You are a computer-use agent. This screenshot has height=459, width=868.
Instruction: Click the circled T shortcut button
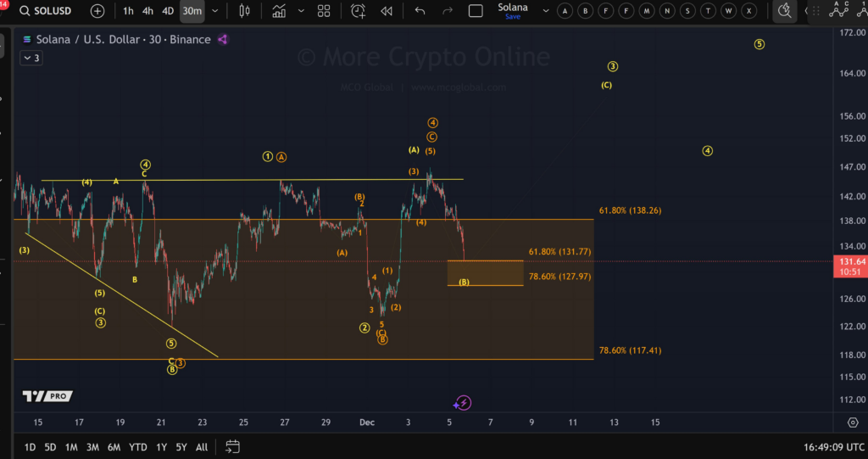pos(708,11)
